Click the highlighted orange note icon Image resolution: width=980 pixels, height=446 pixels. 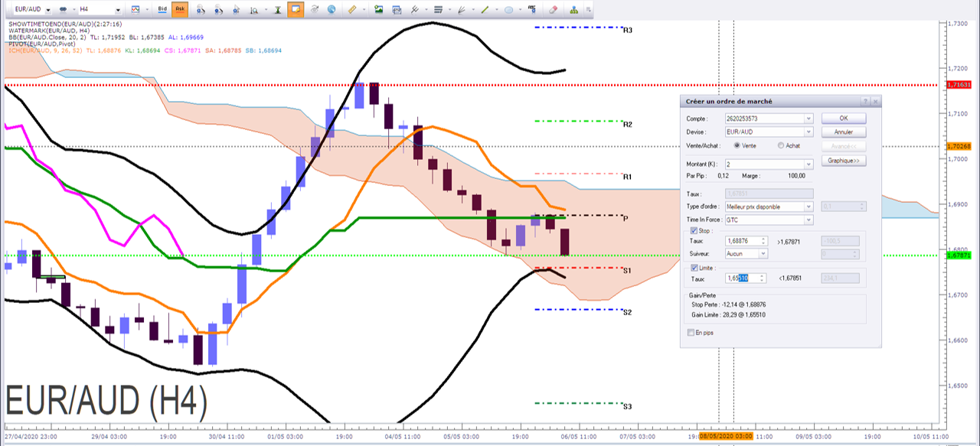296,9
